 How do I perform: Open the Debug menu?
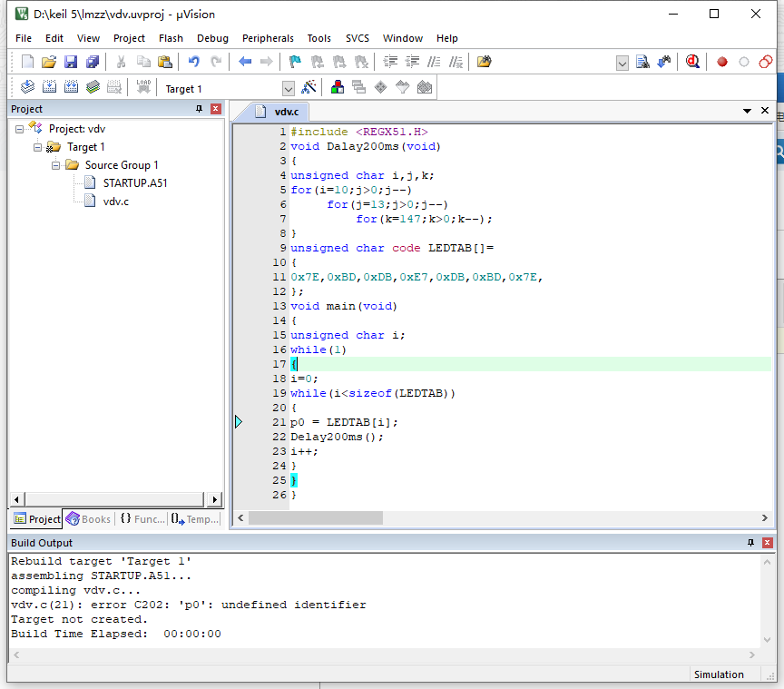point(212,38)
